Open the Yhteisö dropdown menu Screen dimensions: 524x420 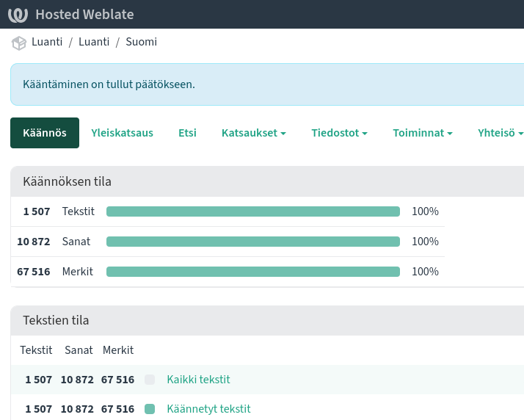tap(500, 133)
